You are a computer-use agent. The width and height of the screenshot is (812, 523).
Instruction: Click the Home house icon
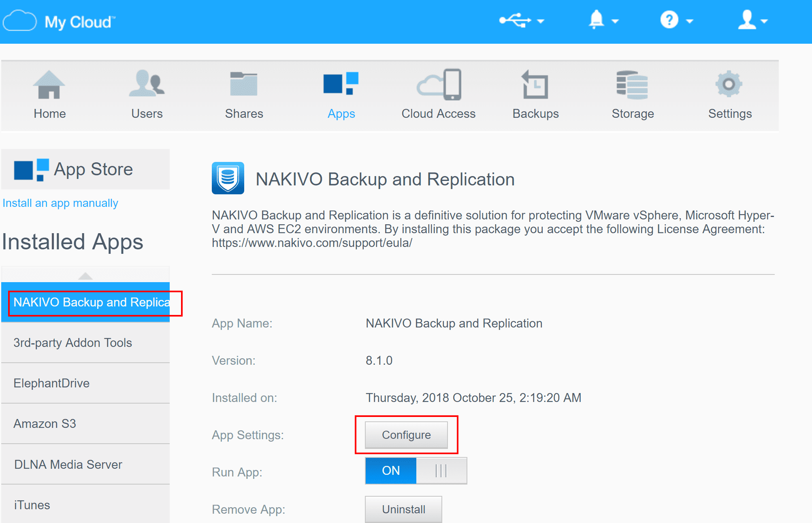click(x=49, y=85)
